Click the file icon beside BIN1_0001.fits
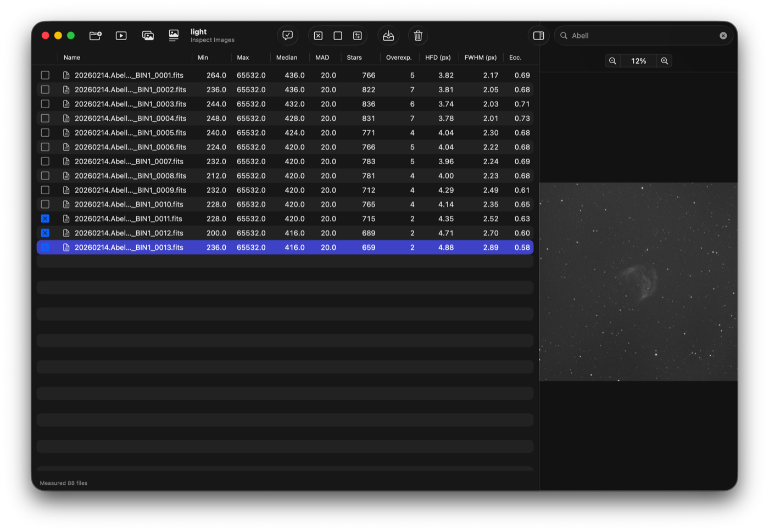This screenshot has height=532, width=769. point(66,75)
